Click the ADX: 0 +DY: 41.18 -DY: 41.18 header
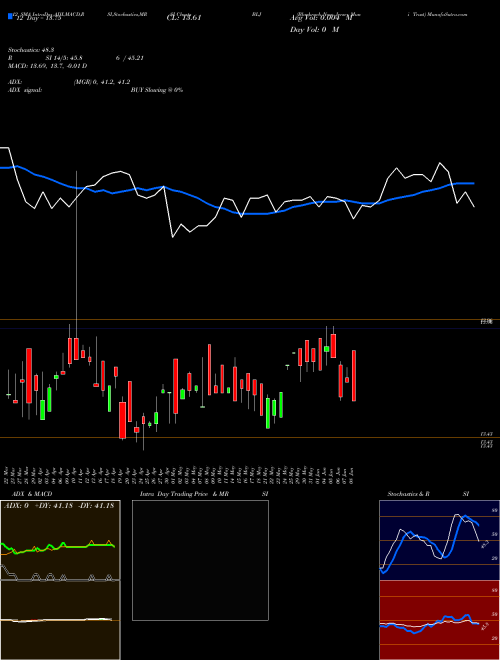Viewport: 500px width, 660px height. pyautogui.click(x=59, y=506)
